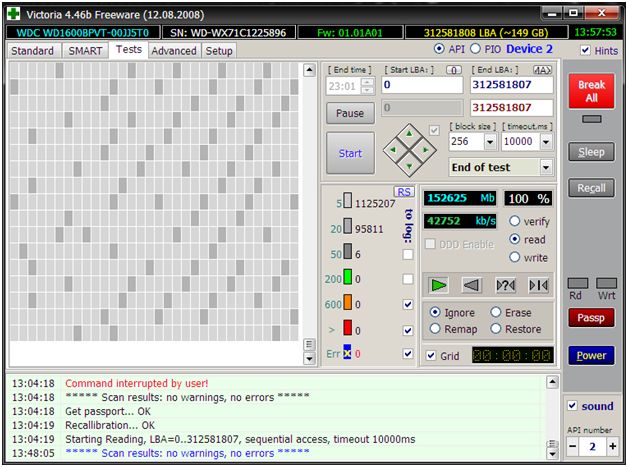Click the Passp button
Image resolution: width=628 pixels, height=467 pixels.
point(591,318)
